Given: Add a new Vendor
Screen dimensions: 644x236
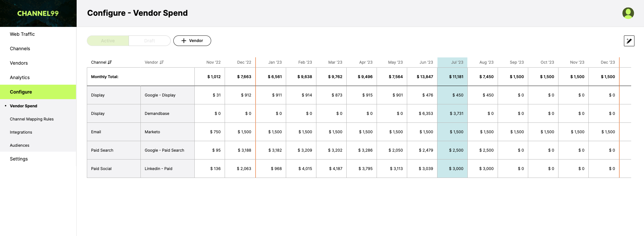Looking at the screenshot, I should tap(192, 41).
